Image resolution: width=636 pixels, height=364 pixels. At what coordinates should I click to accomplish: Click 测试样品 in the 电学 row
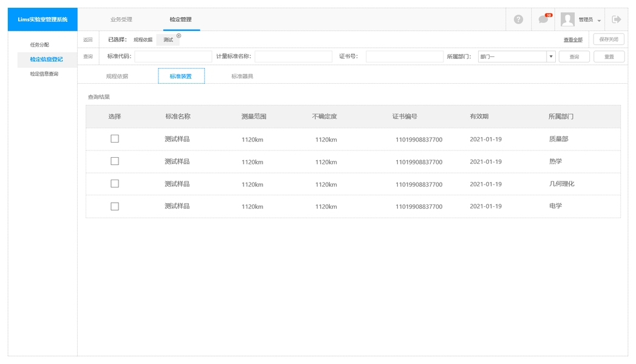tap(177, 206)
